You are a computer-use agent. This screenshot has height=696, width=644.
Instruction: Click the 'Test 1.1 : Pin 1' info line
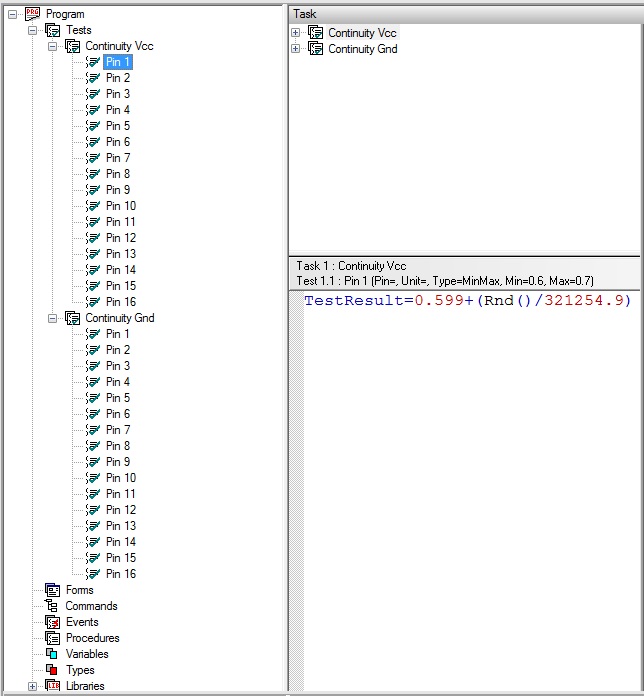[445, 281]
